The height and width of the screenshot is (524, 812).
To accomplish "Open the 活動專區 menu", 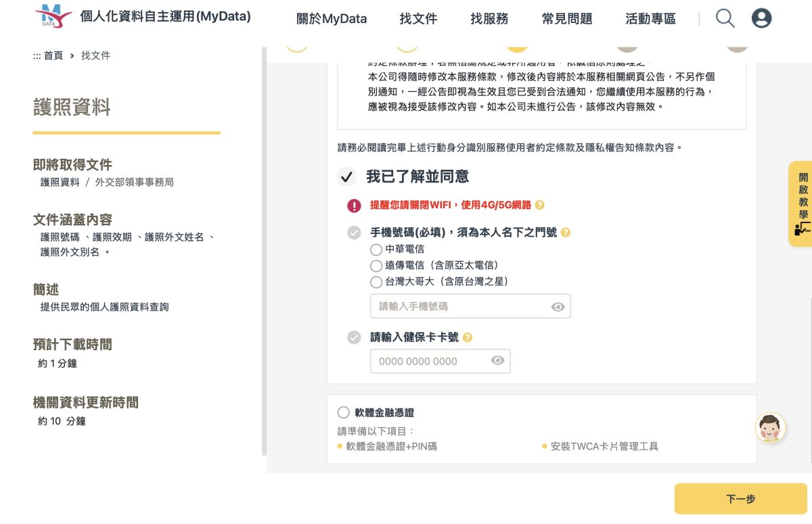I will point(650,19).
